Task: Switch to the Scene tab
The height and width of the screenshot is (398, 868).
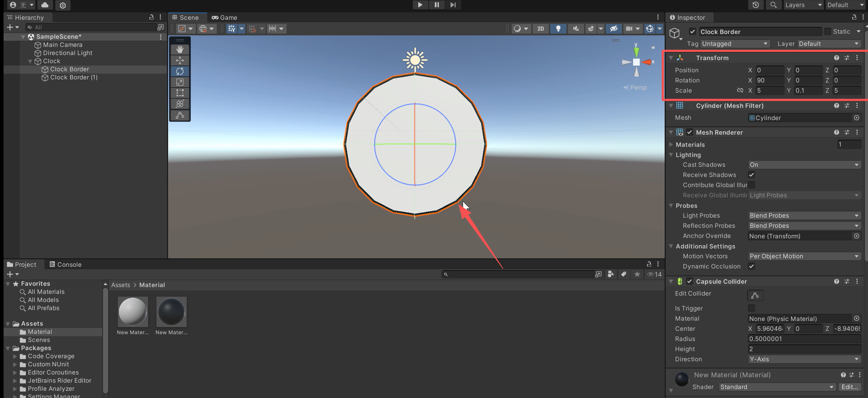Action: (x=186, y=17)
